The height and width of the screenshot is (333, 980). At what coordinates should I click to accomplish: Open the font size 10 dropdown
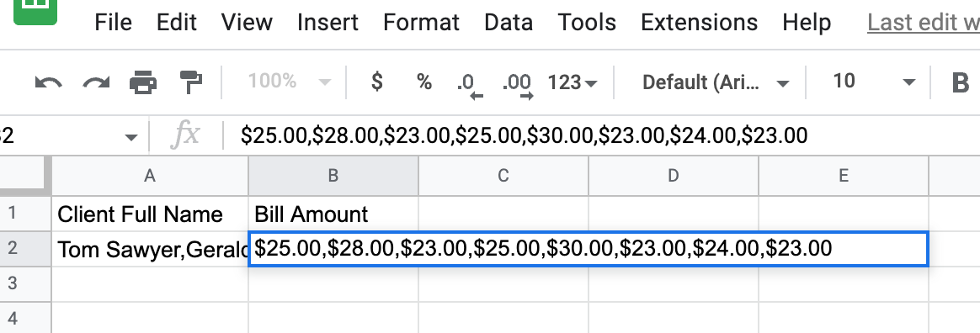(875, 82)
